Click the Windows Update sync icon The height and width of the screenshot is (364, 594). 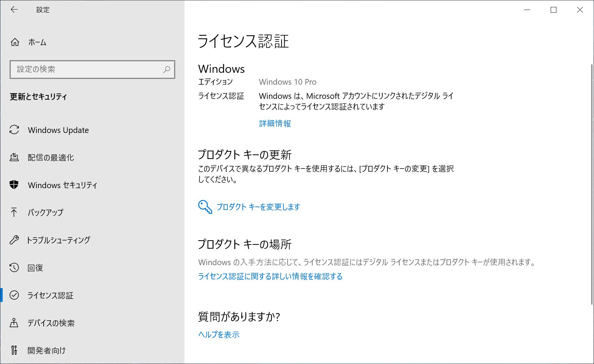point(14,130)
